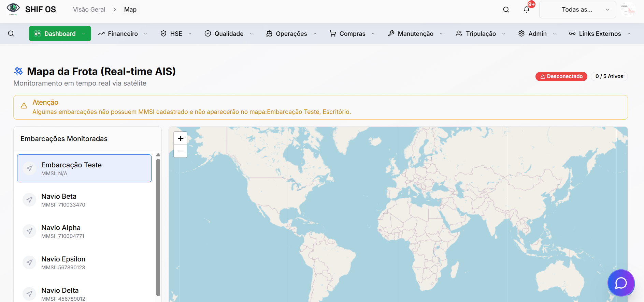
Task: Expand the Financeiro chevron
Action: click(x=146, y=33)
